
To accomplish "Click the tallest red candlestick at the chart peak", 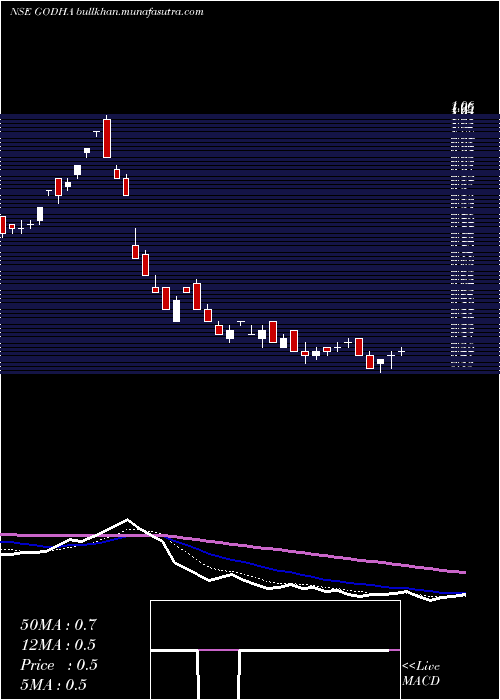I will click(107, 138).
